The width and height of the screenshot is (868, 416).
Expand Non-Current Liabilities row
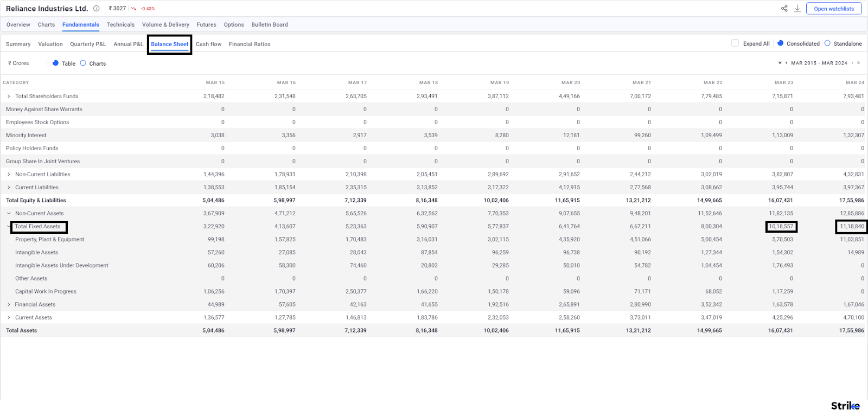tap(9, 174)
